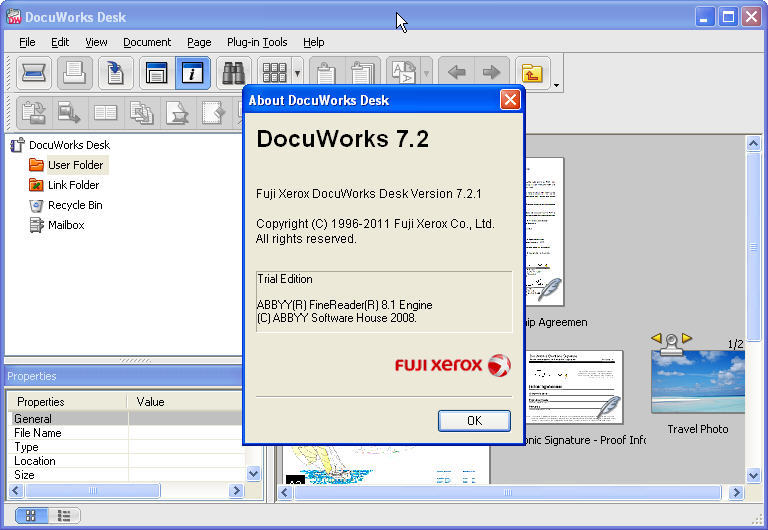Viewport: 768px width, 530px height.
Task: Click the Properties pane horizontal scroll thumb
Action: coord(93,490)
